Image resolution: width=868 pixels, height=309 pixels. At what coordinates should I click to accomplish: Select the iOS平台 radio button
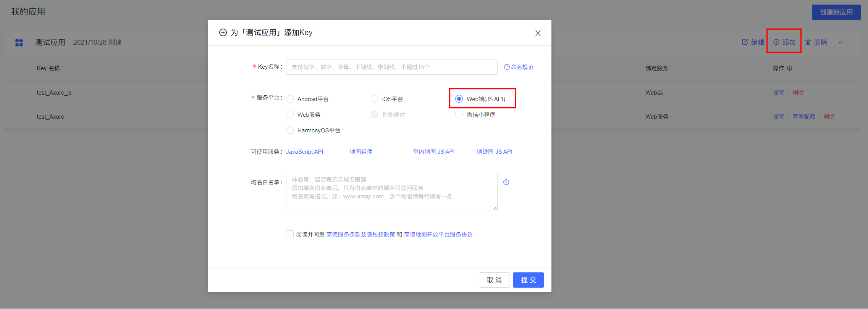375,99
